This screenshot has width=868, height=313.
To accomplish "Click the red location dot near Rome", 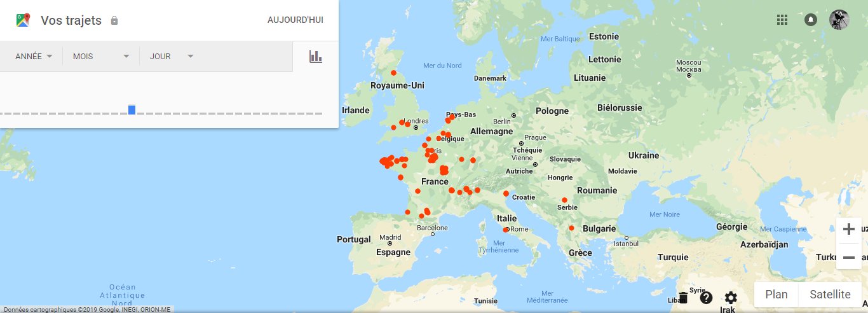I will coord(506,230).
